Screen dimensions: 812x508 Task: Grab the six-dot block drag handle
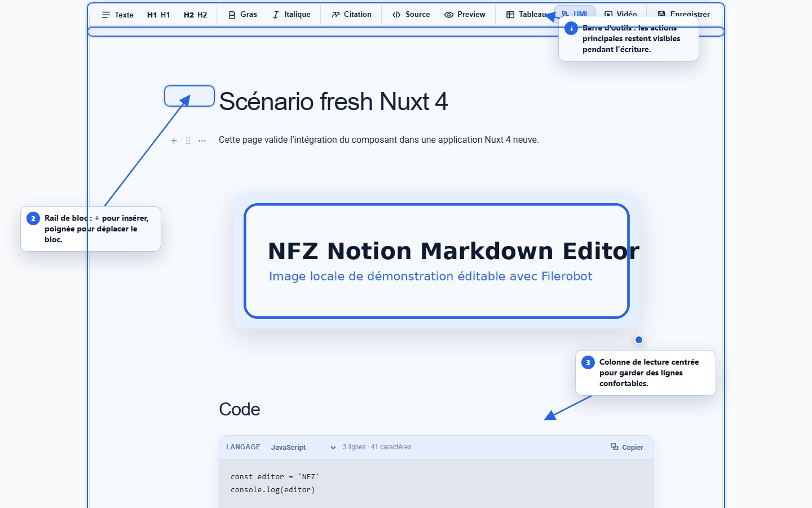tap(188, 141)
